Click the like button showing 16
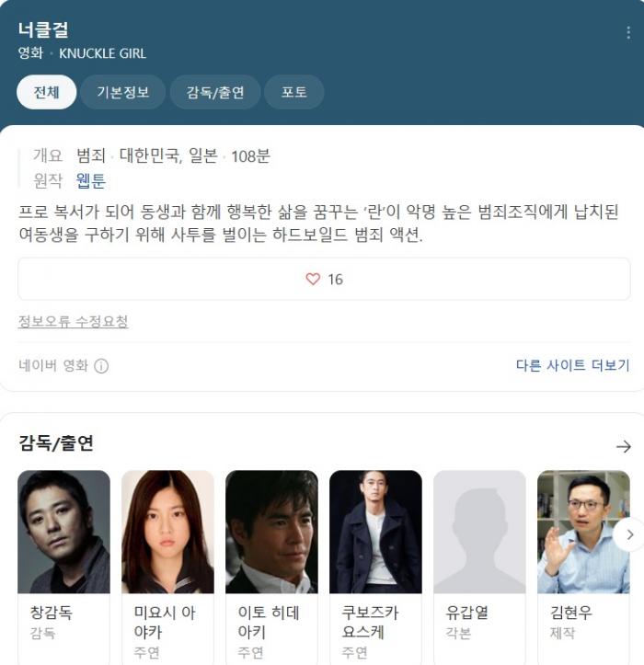 coord(324,279)
